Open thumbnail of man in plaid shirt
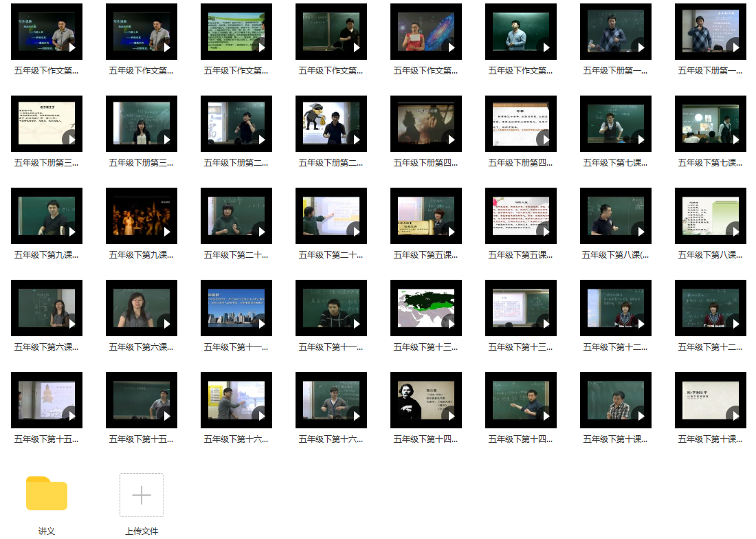 [x=615, y=400]
